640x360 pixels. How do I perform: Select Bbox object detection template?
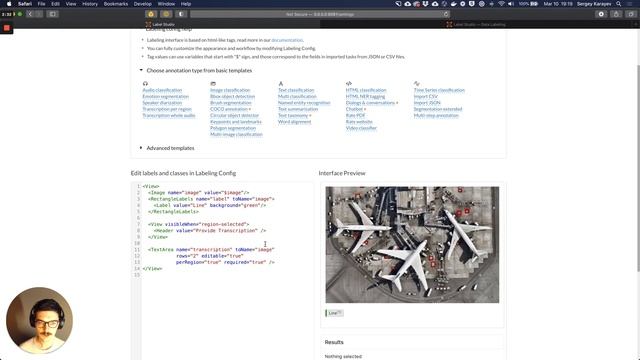232,96
